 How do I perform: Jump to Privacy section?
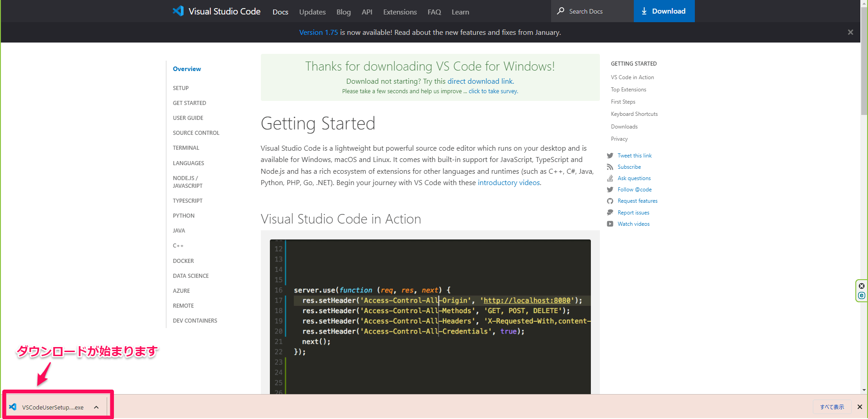pyautogui.click(x=619, y=139)
